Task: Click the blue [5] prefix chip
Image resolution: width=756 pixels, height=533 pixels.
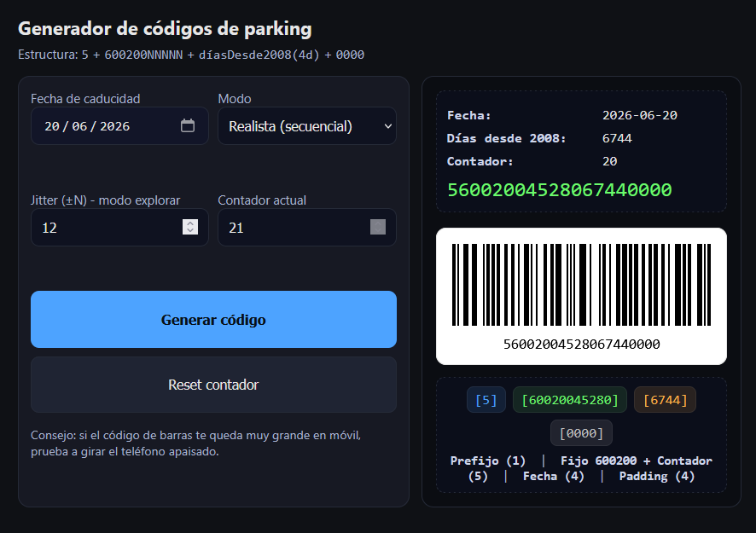Action: point(486,400)
